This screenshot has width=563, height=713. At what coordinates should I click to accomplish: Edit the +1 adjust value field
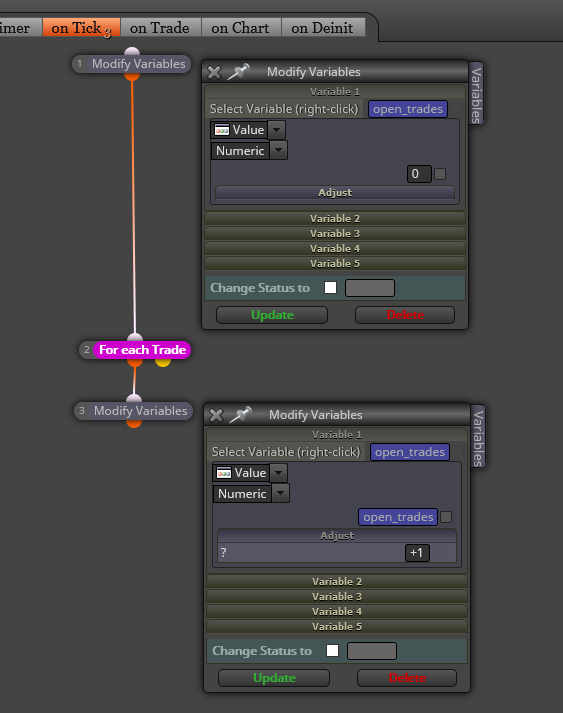(x=417, y=553)
